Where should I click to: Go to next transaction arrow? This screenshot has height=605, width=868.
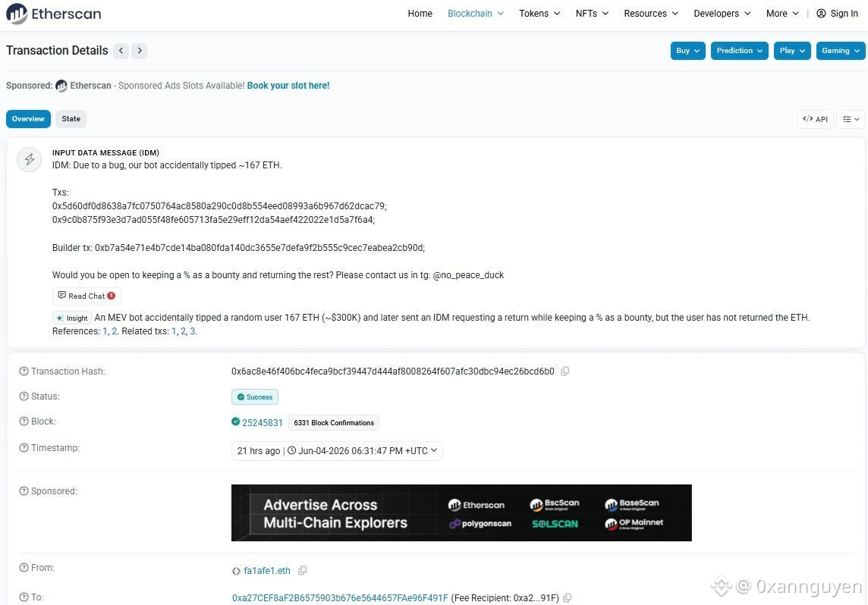pyautogui.click(x=140, y=51)
